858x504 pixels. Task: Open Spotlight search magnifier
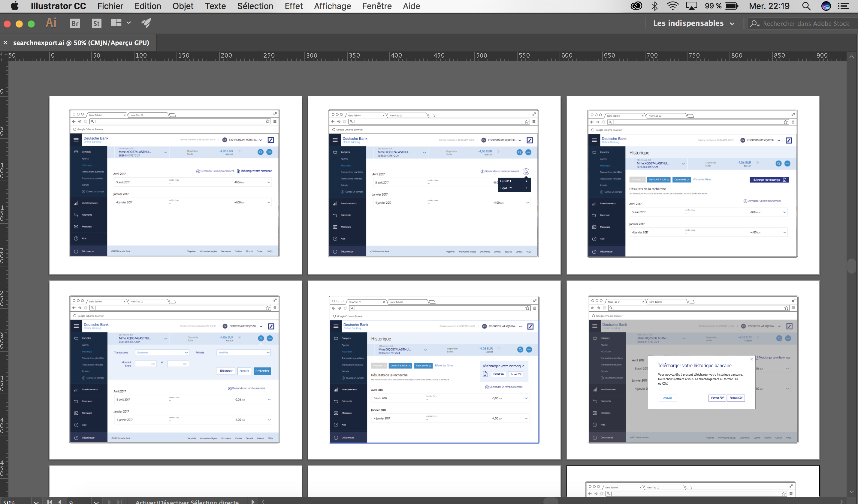(x=806, y=6)
